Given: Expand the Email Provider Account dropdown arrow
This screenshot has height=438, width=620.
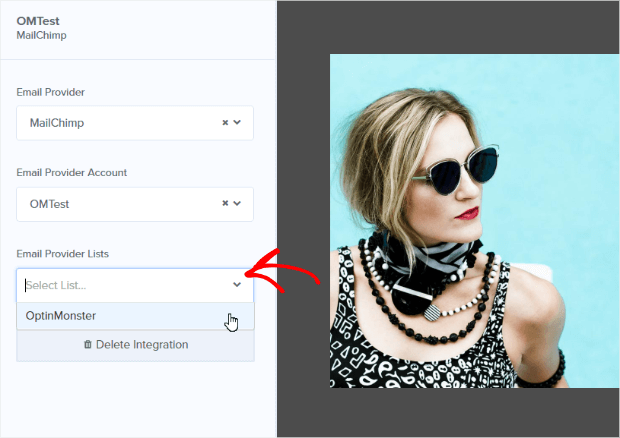Looking at the screenshot, I should [x=237, y=203].
